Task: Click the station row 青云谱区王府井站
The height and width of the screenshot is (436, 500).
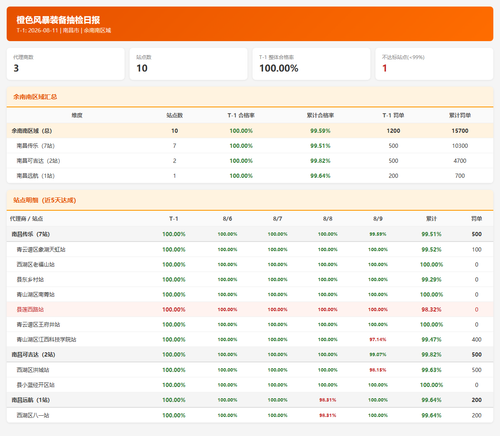Action: [250, 324]
